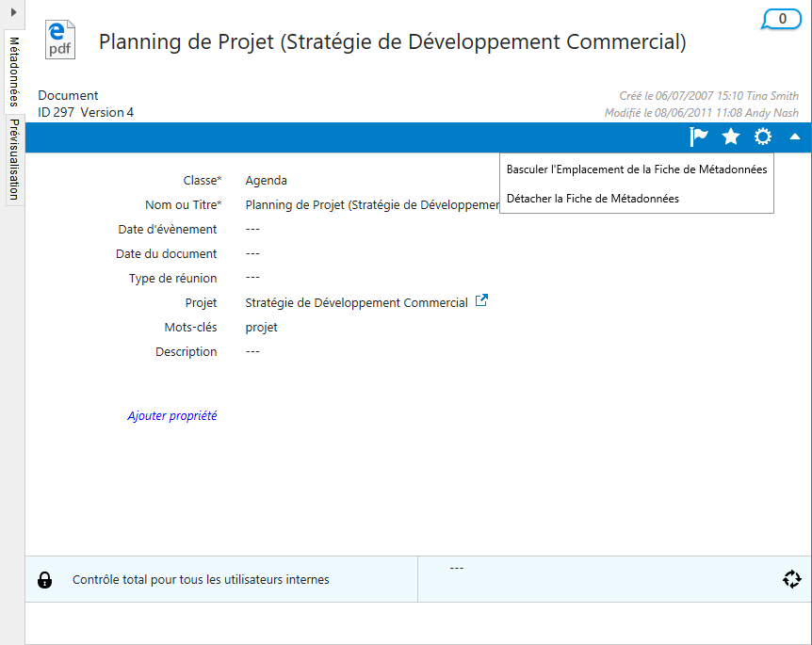The image size is (812, 645).
Task: Open permissions text Contrôle total pour tous
Action: coord(201,580)
